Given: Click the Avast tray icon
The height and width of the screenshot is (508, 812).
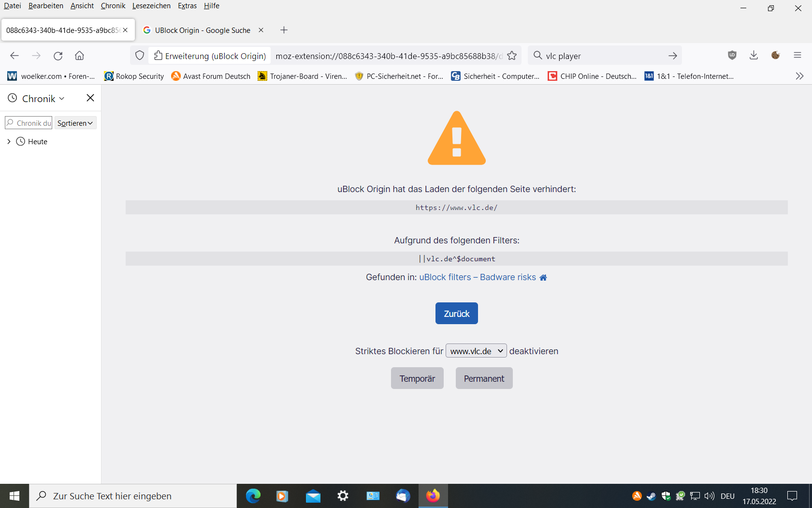Looking at the screenshot, I should (637, 496).
